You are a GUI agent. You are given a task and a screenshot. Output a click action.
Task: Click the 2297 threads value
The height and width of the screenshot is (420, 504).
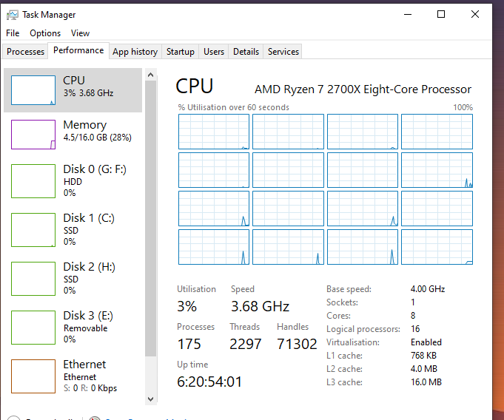pyautogui.click(x=246, y=345)
